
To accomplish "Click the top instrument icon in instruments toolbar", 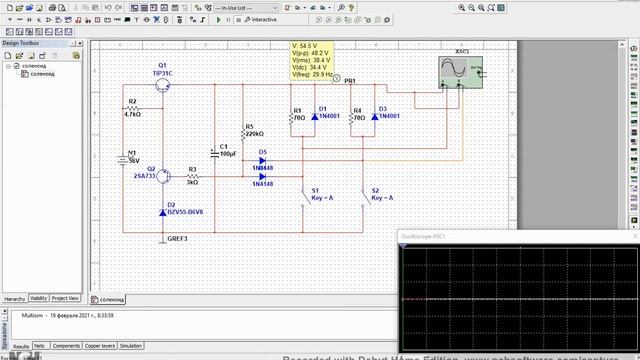I will point(634,49).
